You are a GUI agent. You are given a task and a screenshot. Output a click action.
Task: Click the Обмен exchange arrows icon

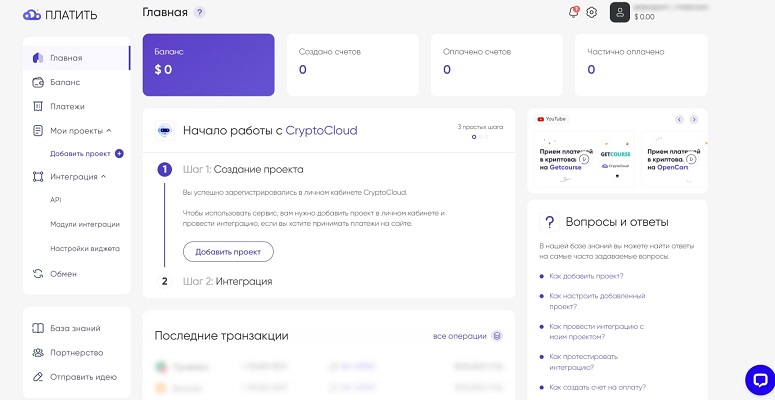[x=38, y=273]
